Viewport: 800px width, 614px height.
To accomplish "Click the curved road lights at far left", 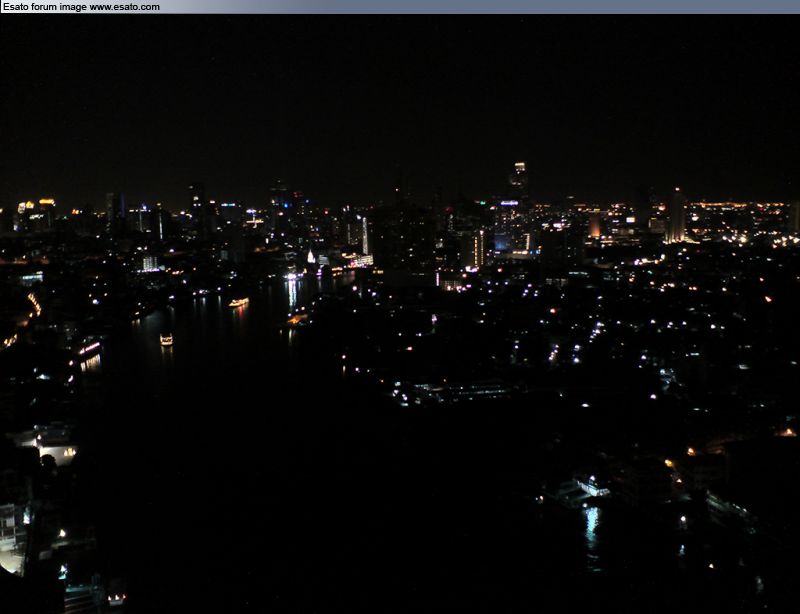I will pos(30,308).
